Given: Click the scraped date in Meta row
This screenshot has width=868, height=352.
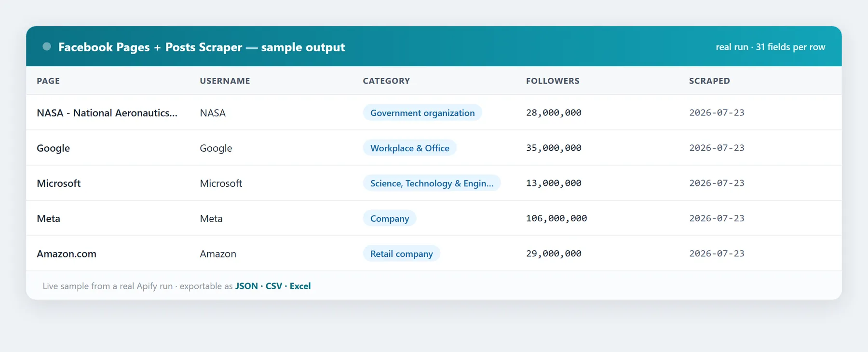Looking at the screenshot, I should [717, 218].
